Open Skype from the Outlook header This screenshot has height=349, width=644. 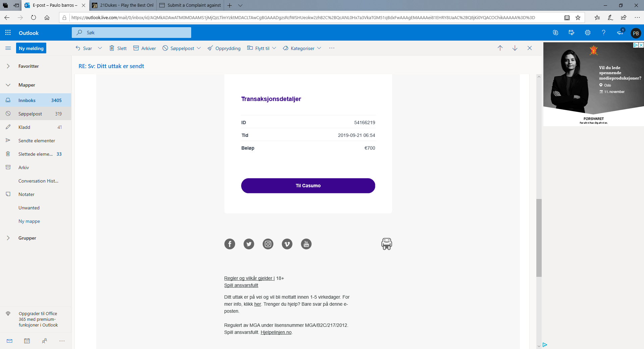[555, 33]
